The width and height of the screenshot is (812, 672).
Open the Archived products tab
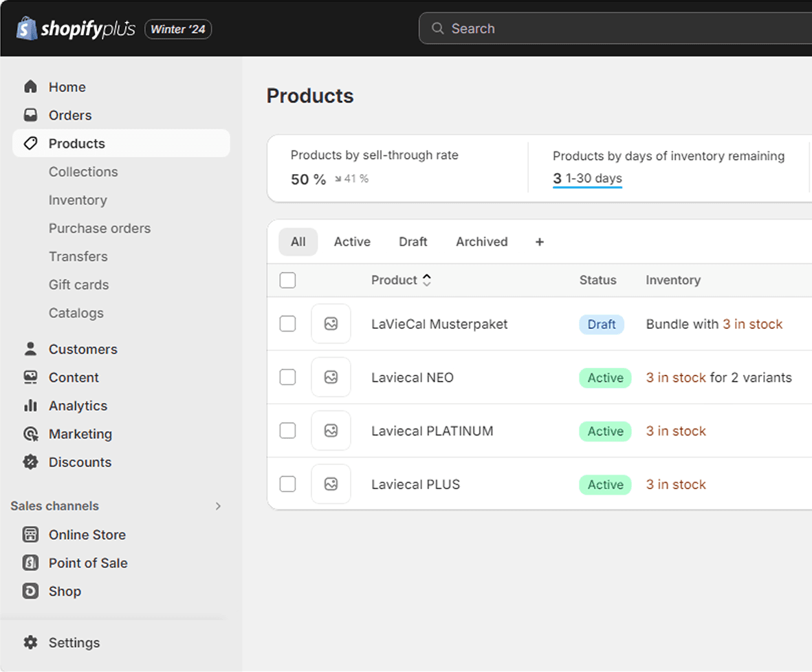481,241
